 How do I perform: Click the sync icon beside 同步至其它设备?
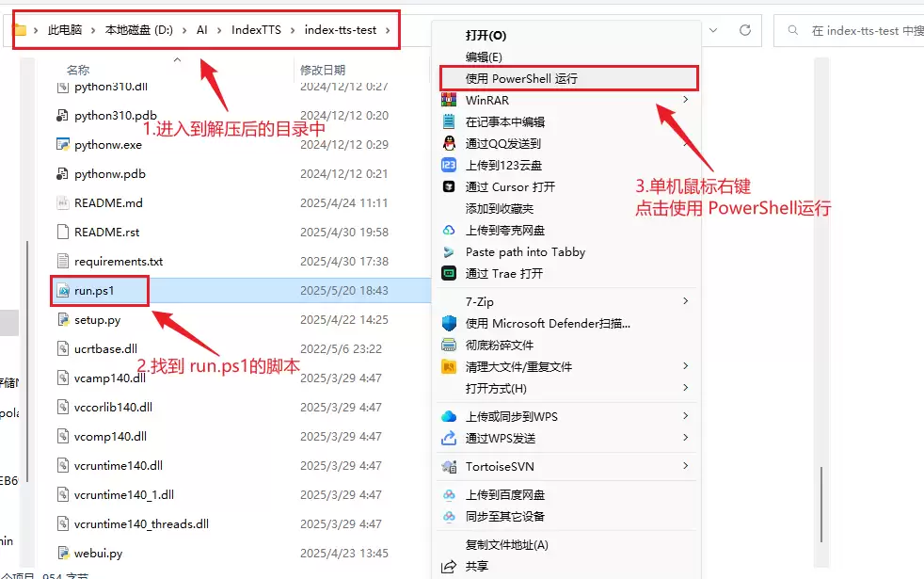pos(449,517)
